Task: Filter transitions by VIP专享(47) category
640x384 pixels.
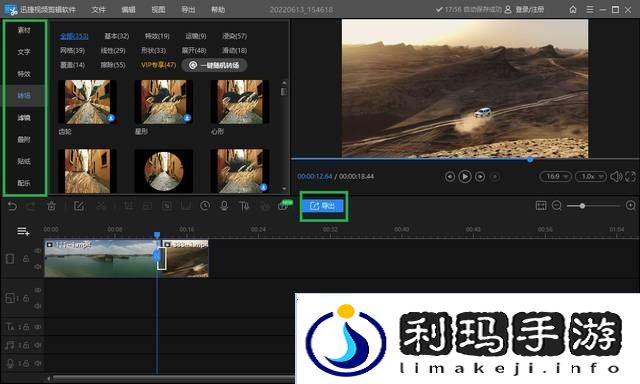Action: click(x=158, y=65)
